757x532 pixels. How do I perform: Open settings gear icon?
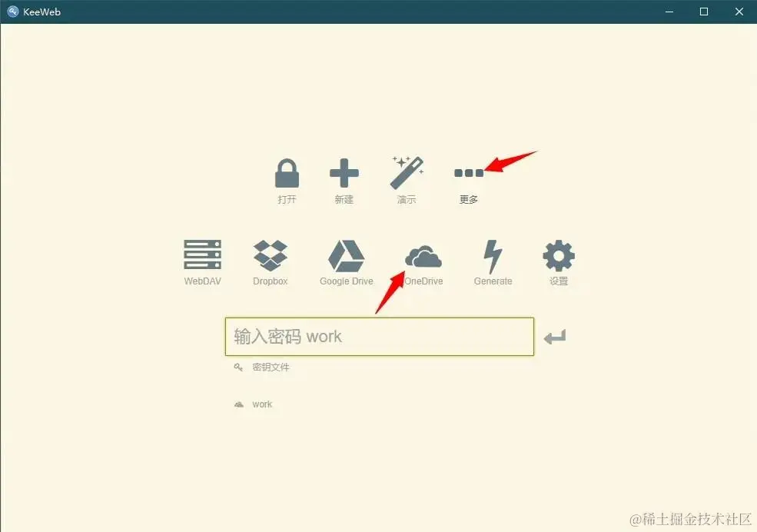tap(559, 256)
